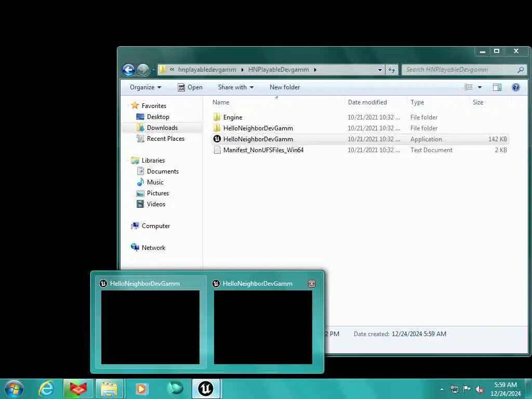Select the HelloNeighborDevGamm application Unreal icon
The width and height of the screenshot is (532, 399).
[x=217, y=139]
